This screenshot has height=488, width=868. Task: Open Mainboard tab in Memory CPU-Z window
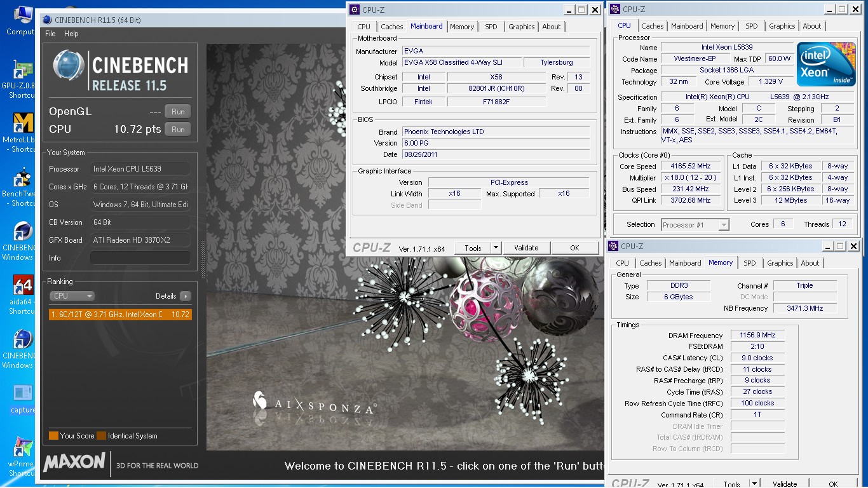686,263
